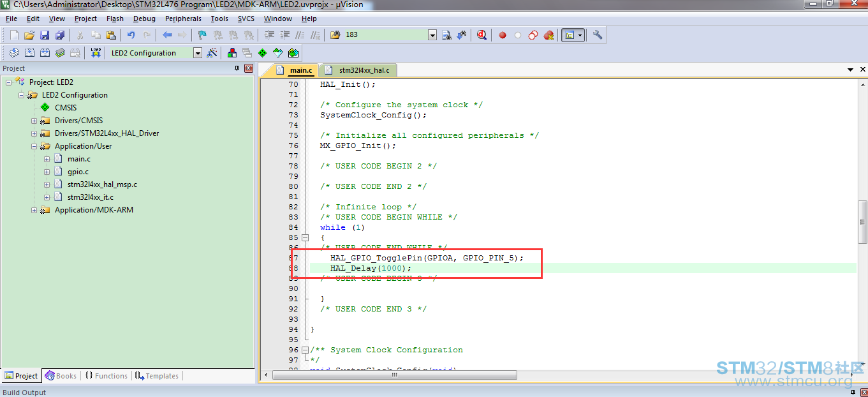This screenshot has height=397, width=868.
Task: Kill all breakpoints icon
Action: click(x=548, y=35)
